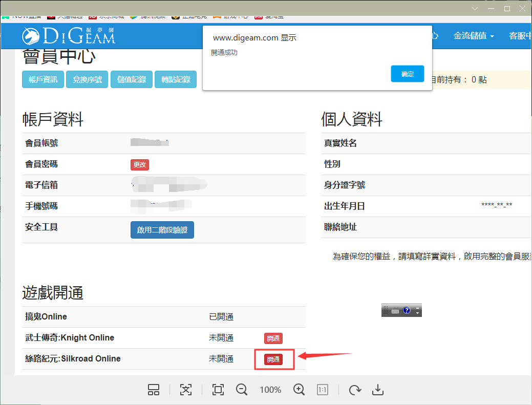Image resolution: width=532 pixels, height=405 pixels.
Task: Open the thumbnail gallery layout icon
Action: [154, 390]
